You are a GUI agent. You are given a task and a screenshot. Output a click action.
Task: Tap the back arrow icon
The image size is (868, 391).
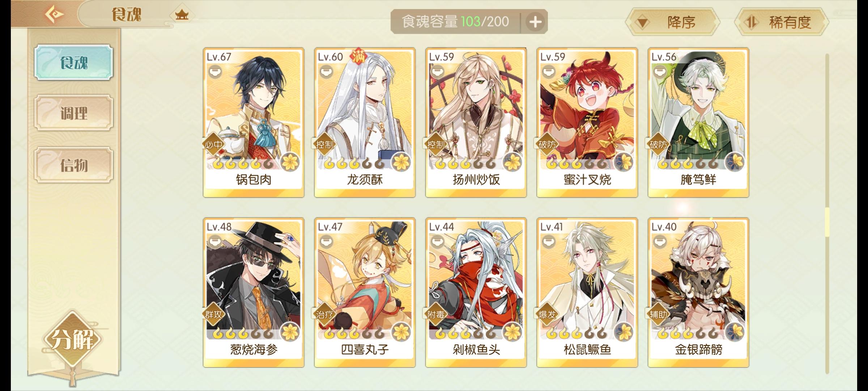[54, 14]
